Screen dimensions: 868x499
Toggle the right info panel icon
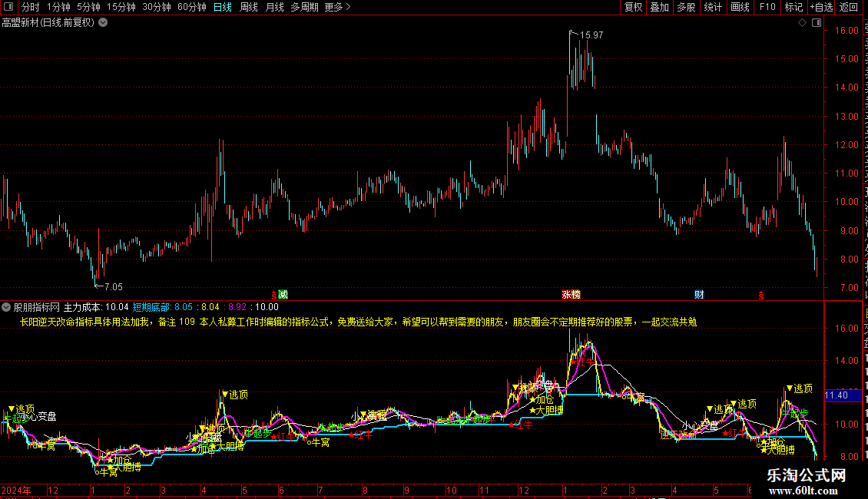tap(817, 23)
